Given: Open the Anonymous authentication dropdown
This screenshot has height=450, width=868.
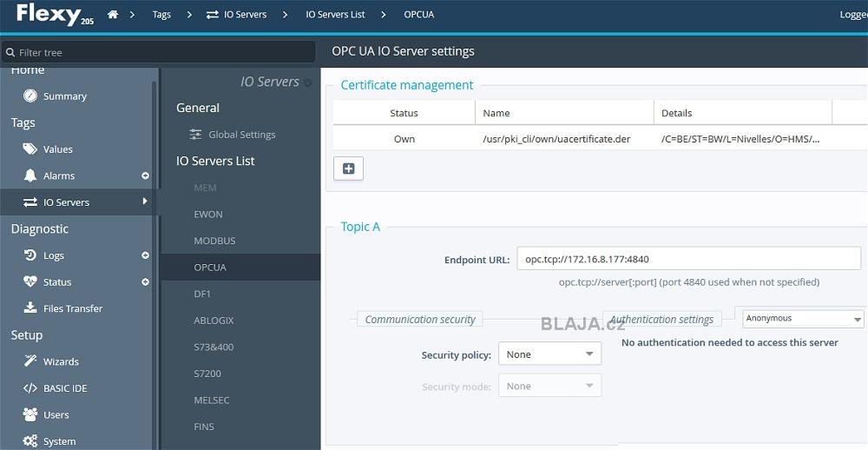Looking at the screenshot, I should coord(803,318).
